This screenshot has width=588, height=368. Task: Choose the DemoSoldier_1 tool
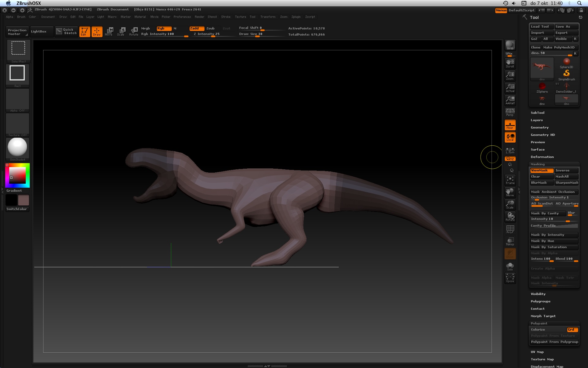click(x=567, y=88)
